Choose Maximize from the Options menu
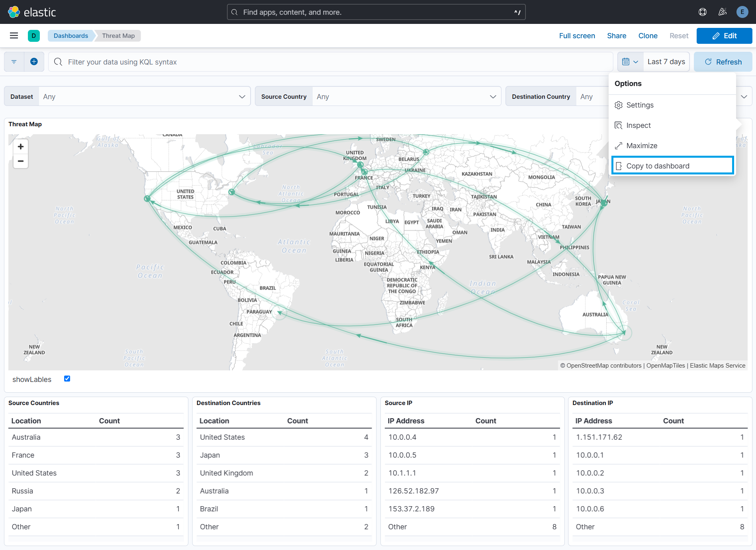The width and height of the screenshot is (756, 550). [641, 146]
